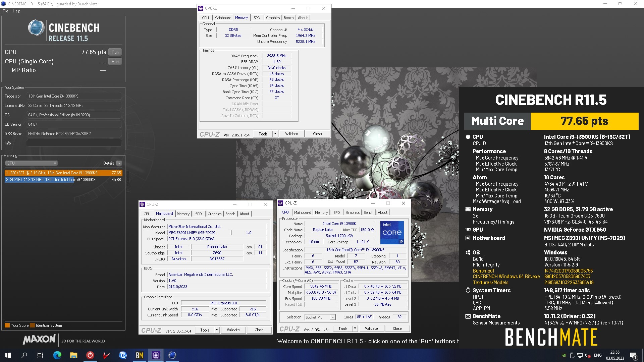Image resolution: width=644 pixels, height=362 pixels.
Task: Switch to CPU-Z via purple chip taskbar icon
Action: coord(156,355)
